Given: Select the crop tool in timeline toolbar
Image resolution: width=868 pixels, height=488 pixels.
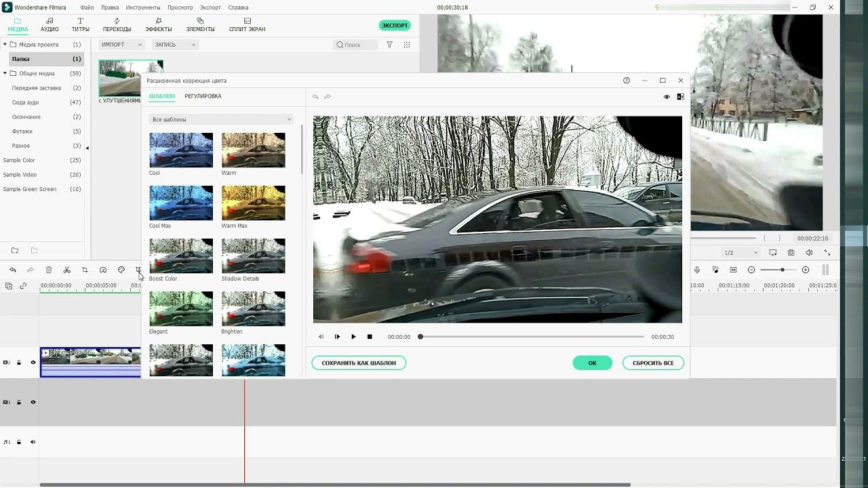Looking at the screenshot, I should [x=85, y=270].
